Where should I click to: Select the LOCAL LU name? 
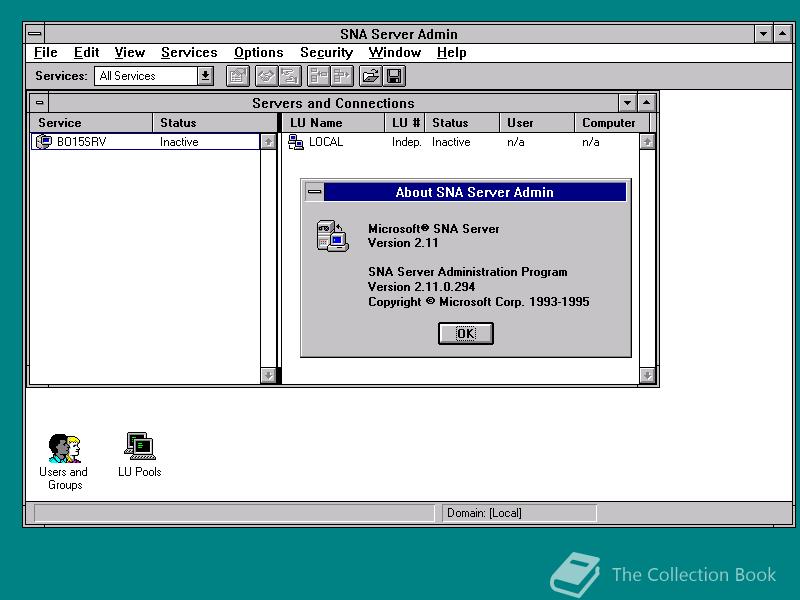pyautogui.click(x=326, y=142)
